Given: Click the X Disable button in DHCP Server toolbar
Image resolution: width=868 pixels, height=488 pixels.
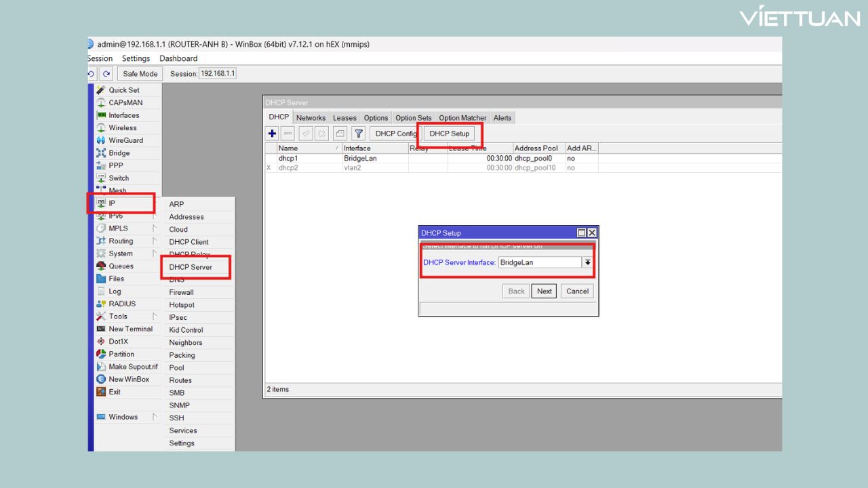Looking at the screenshot, I should click(x=321, y=134).
